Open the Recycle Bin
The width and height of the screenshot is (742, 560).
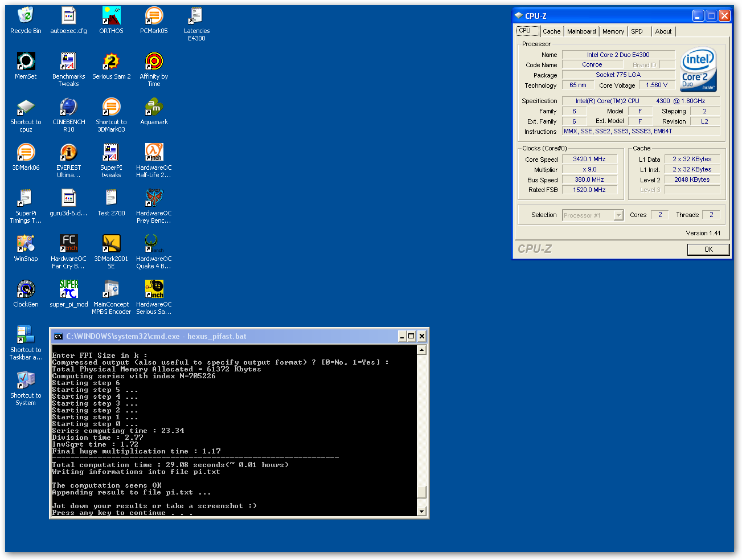tap(26, 17)
